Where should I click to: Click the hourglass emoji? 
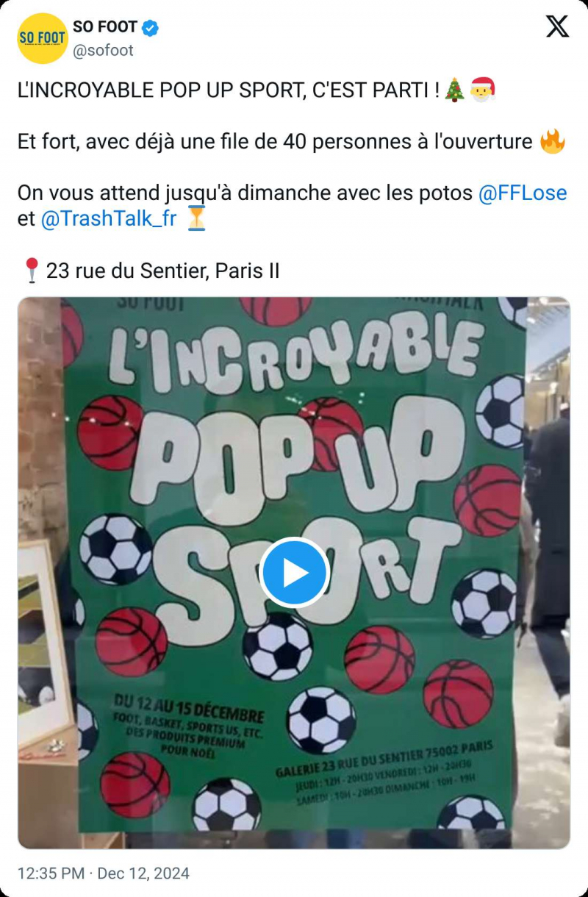pyautogui.click(x=196, y=218)
